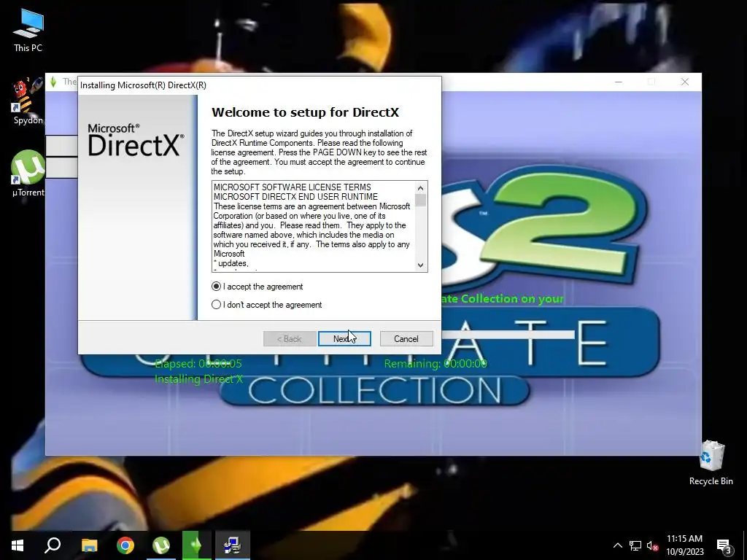747x560 pixels.
Task: Click the installer progress bar
Action: pos(508,335)
